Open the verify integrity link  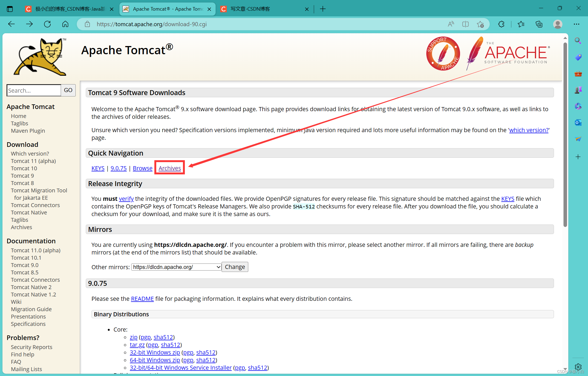(x=126, y=199)
